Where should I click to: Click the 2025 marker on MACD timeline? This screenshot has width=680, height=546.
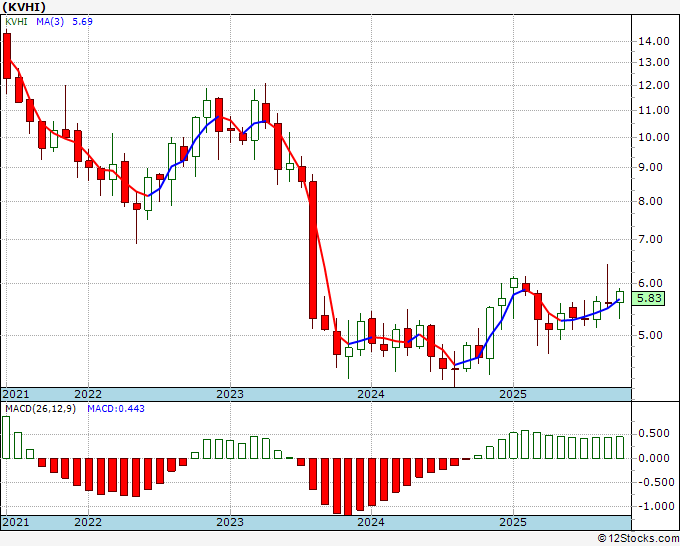[513, 522]
